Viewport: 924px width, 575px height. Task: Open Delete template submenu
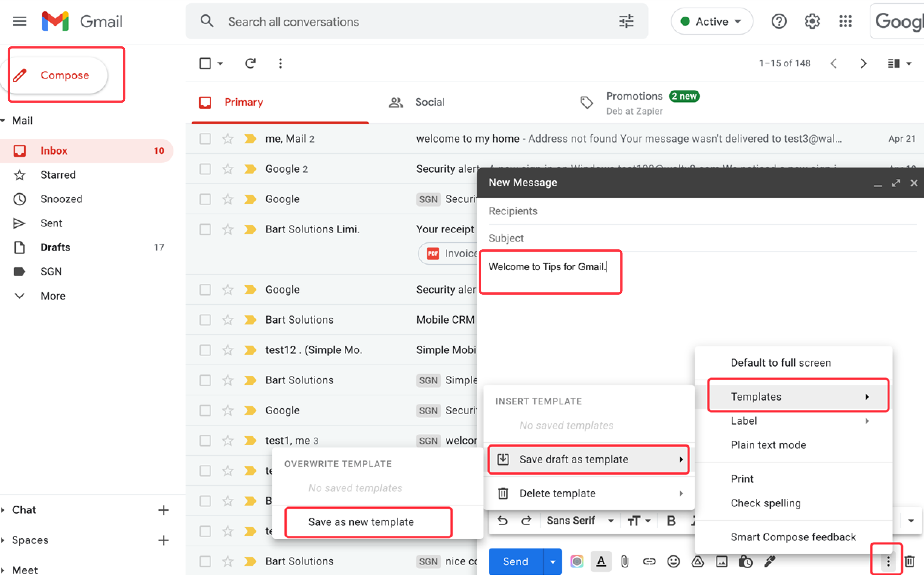click(x=589, y=493)
